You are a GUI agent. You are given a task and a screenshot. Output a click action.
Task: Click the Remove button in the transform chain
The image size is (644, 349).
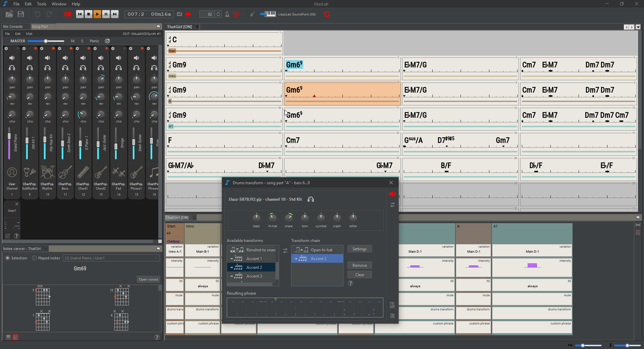pyautogui.click(x=360, y=265)
